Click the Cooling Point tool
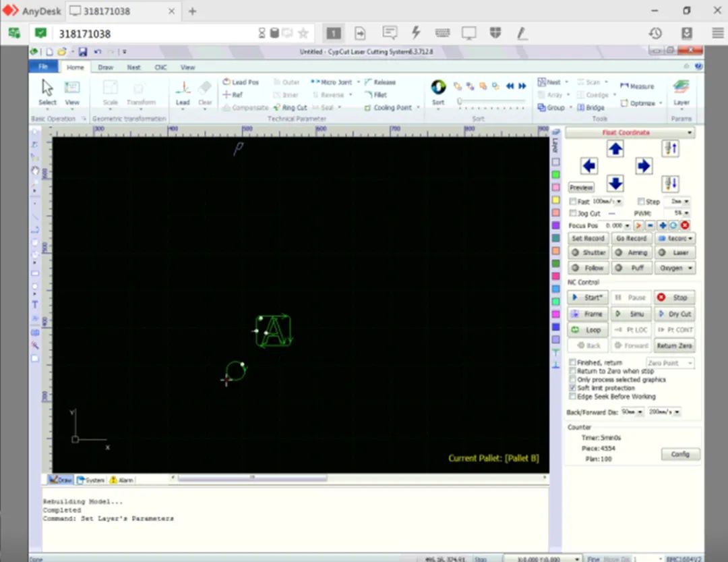 coord(388,107)
